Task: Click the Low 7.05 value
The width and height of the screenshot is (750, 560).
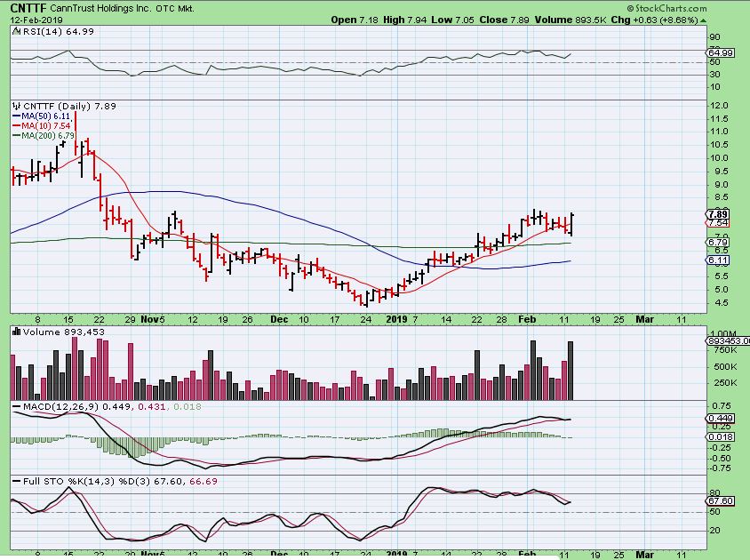Action: tap(452, 20)
